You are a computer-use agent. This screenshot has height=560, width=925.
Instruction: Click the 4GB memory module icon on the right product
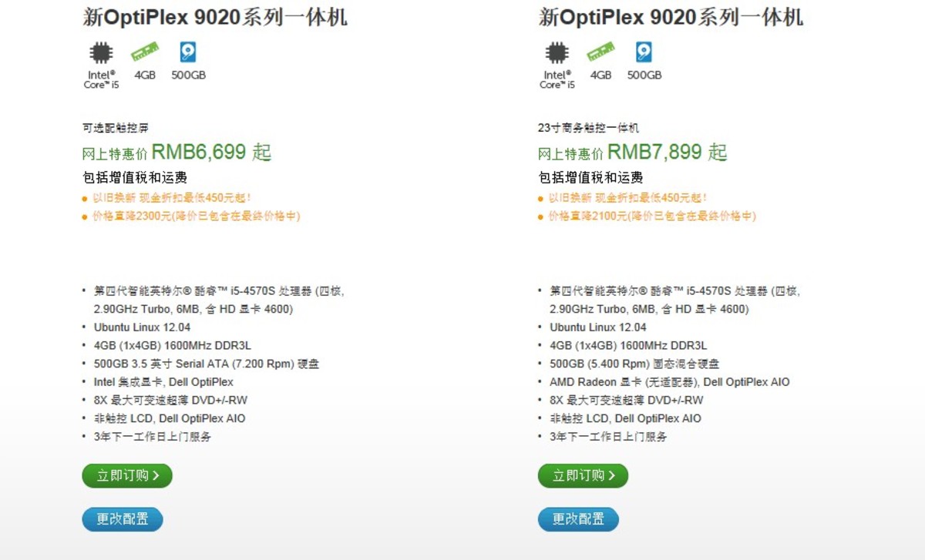[x=600, y=54]
